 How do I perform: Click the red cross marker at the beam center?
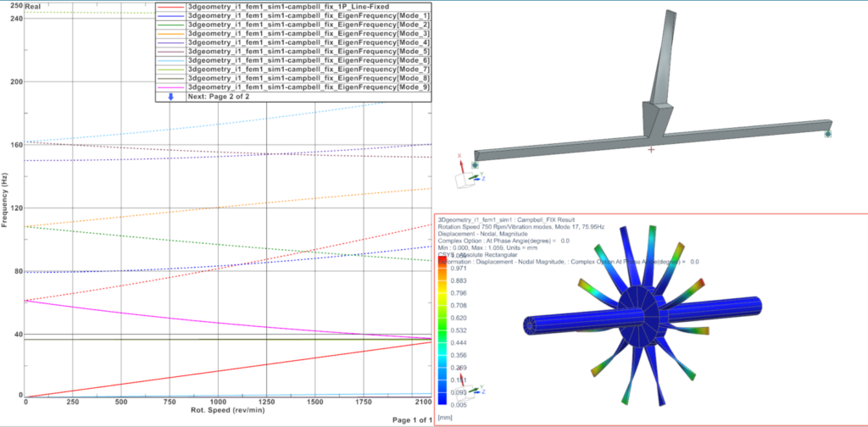(651, 150)
